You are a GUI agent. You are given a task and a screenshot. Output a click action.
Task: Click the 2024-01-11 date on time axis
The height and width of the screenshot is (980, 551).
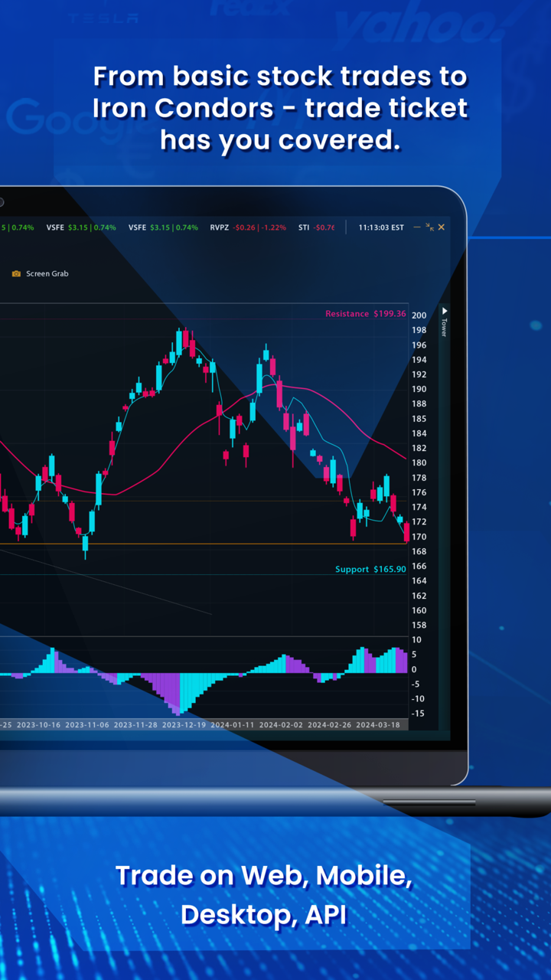232,724
